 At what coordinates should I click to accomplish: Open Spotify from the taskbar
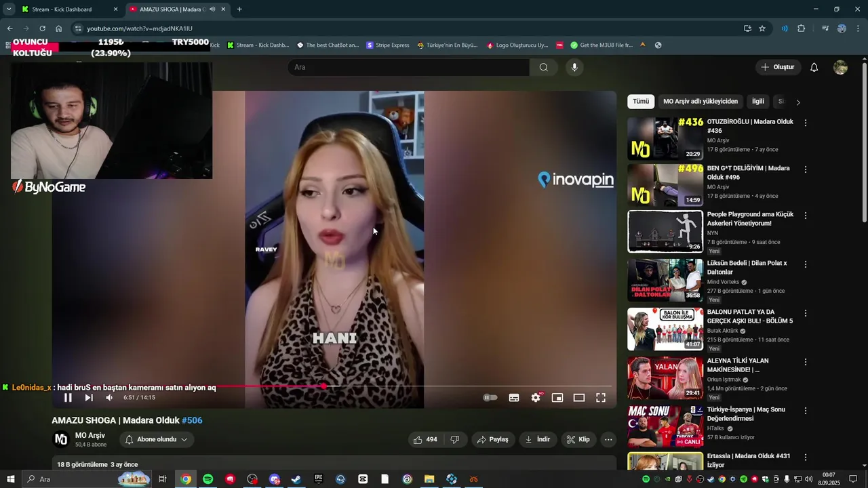208,479
